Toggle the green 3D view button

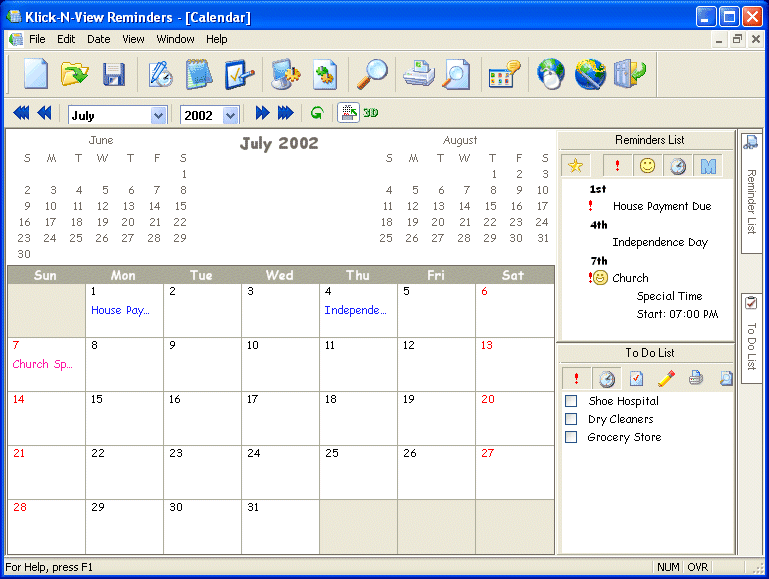coord(370,113)
